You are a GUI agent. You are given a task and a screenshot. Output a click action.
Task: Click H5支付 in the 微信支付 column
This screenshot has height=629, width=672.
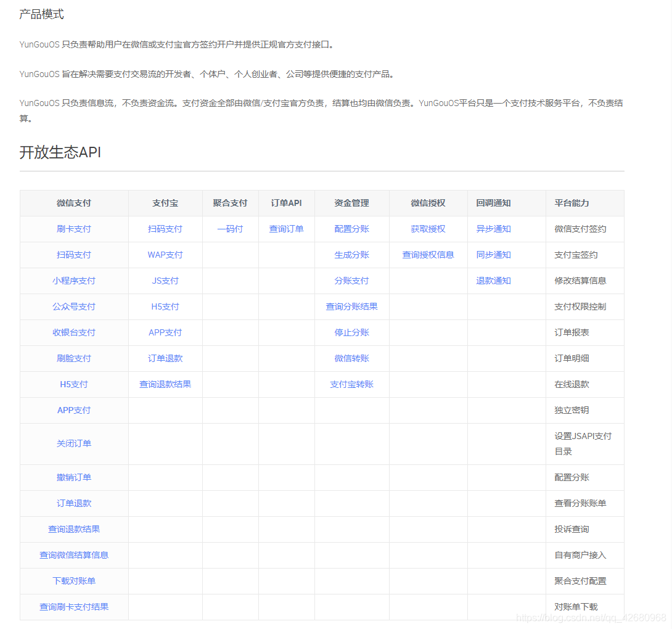click(x=74, y=384)
